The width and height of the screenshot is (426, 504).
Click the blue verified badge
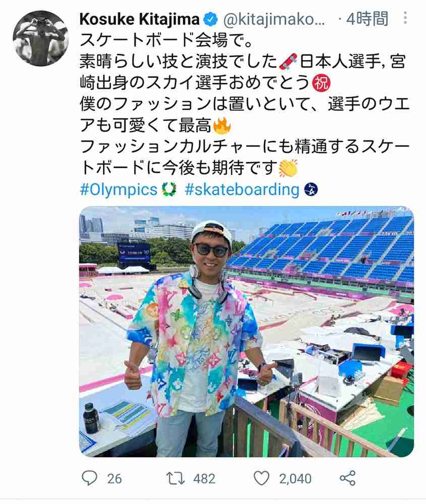tap(211, 20)
